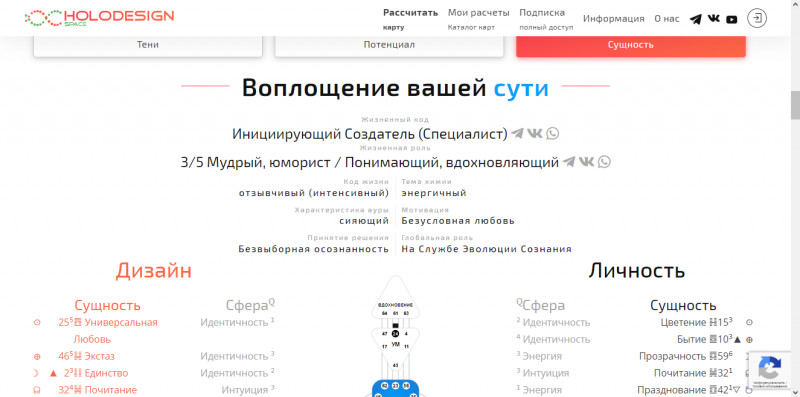Click the энергичный chemistry value
Screen dimensions: 800x397
pos(434,193)
